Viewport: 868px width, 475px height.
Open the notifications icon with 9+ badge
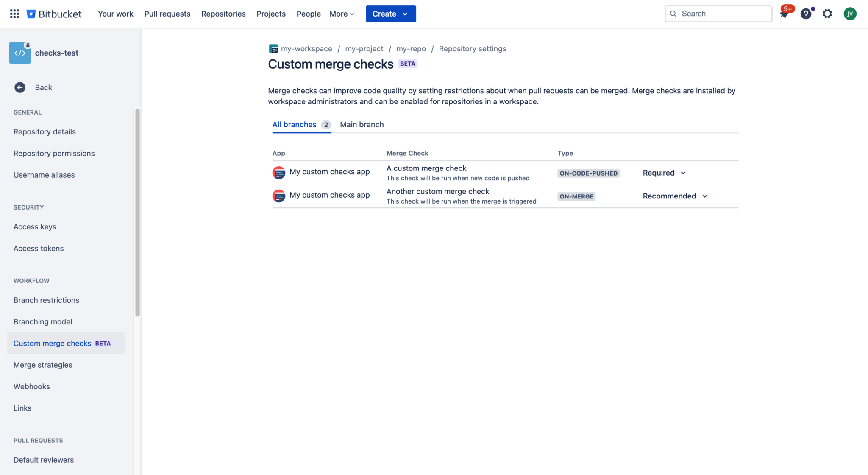coord(784,14)
